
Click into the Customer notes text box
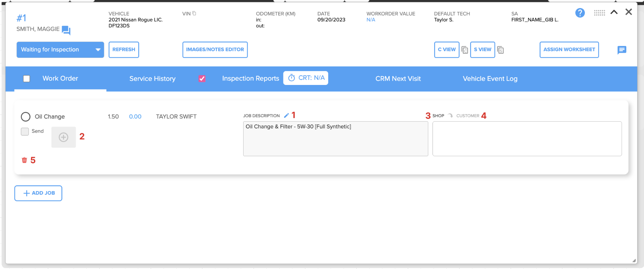click(527, 139)
